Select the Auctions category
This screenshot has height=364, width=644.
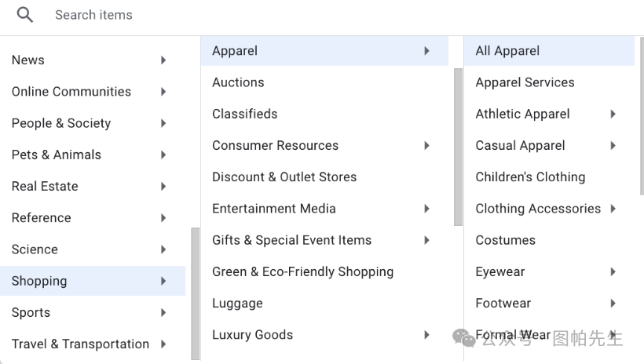tap(238, 82)
